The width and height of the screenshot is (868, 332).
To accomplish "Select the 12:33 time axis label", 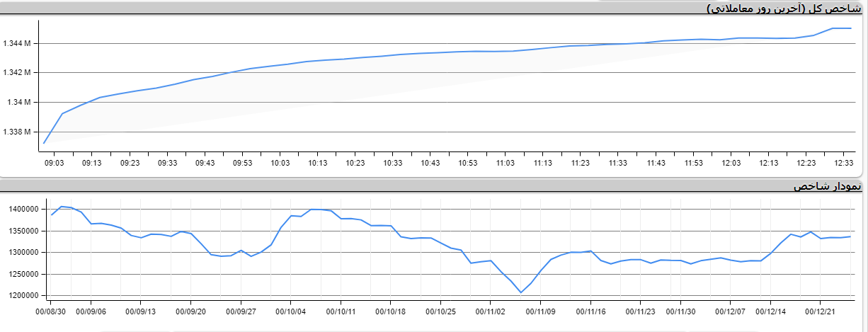I will (843, 163).
